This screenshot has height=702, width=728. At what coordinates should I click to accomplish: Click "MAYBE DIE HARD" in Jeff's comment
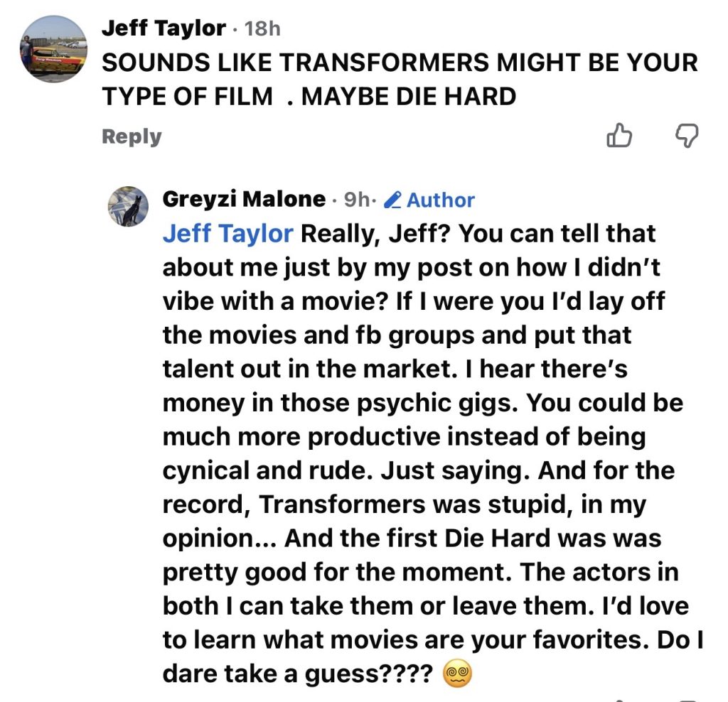[x=409, y=96]
